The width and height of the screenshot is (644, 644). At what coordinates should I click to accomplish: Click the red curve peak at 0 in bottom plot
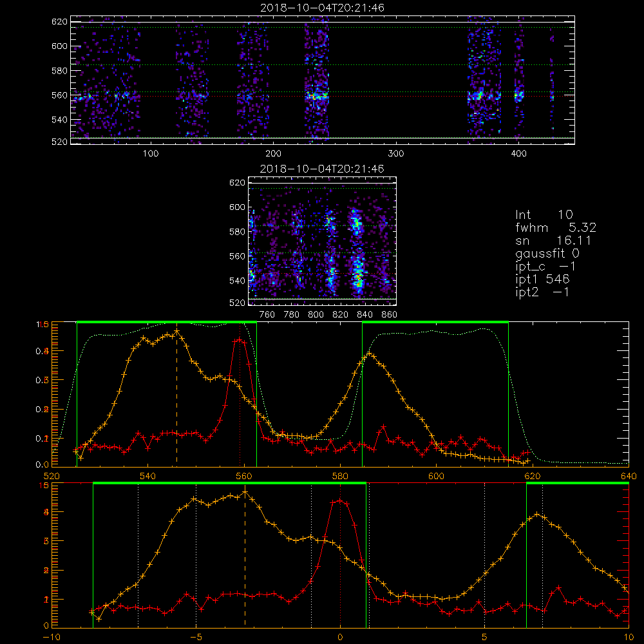tap(339, 500)
